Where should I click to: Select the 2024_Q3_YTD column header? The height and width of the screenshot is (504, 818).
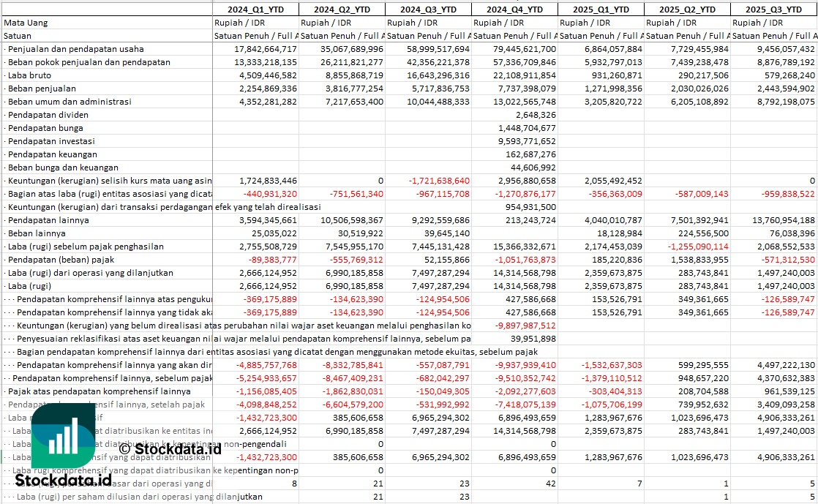point(428,10)
